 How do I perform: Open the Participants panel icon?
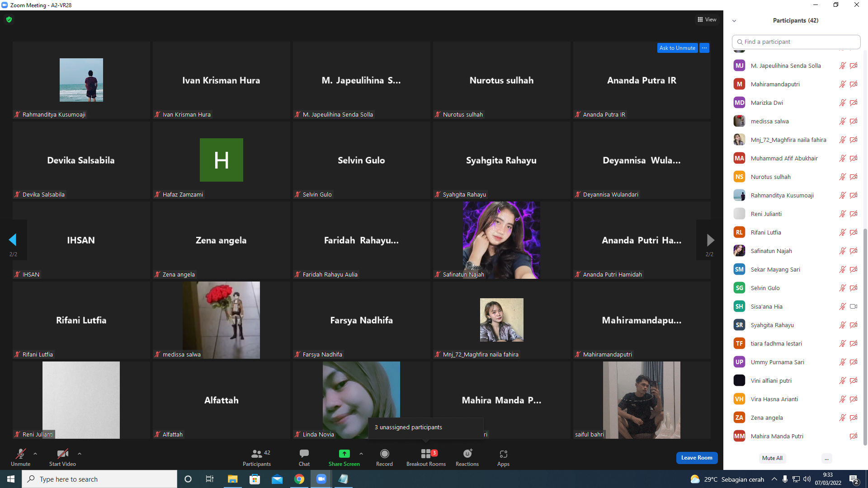point(256,454)
